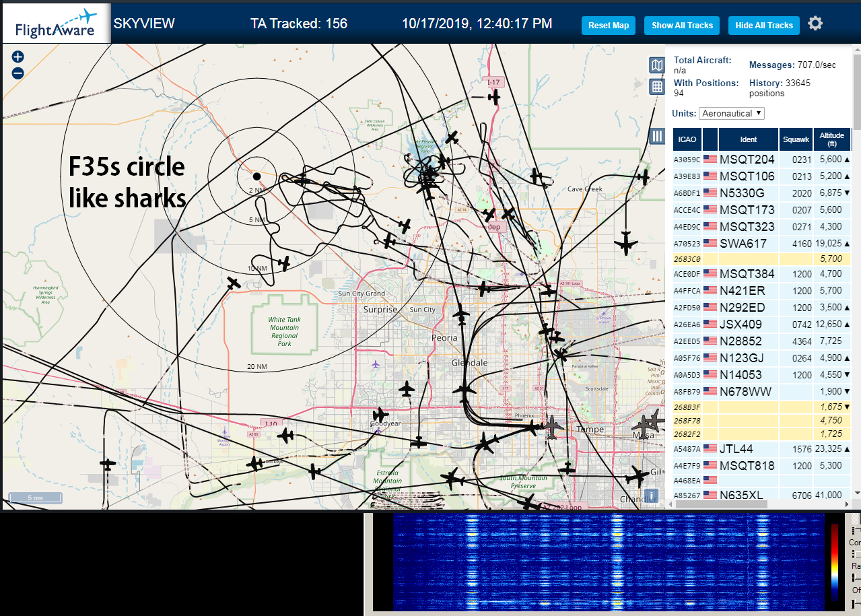Sort table by Ident column header

[x=749, y=139]
